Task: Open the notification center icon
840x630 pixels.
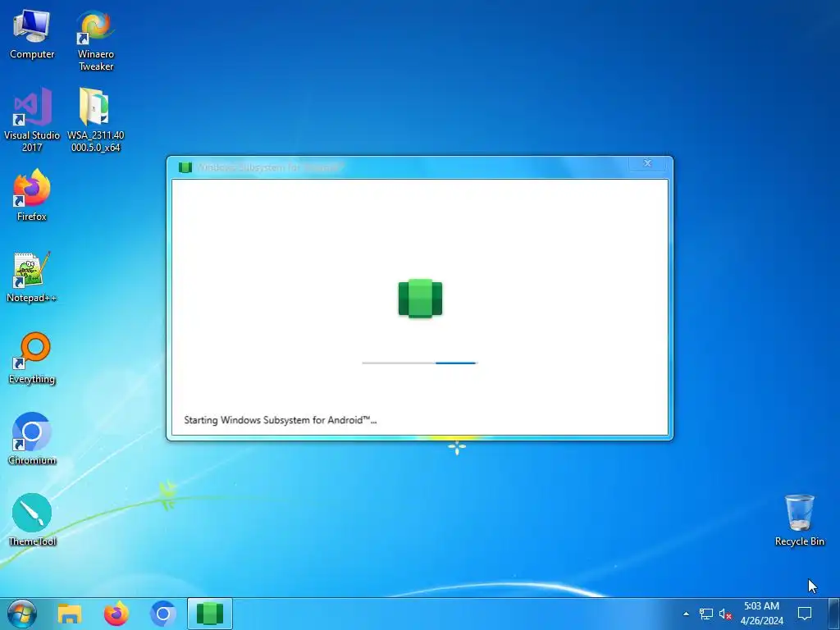Action: click(x=805, y=614)
